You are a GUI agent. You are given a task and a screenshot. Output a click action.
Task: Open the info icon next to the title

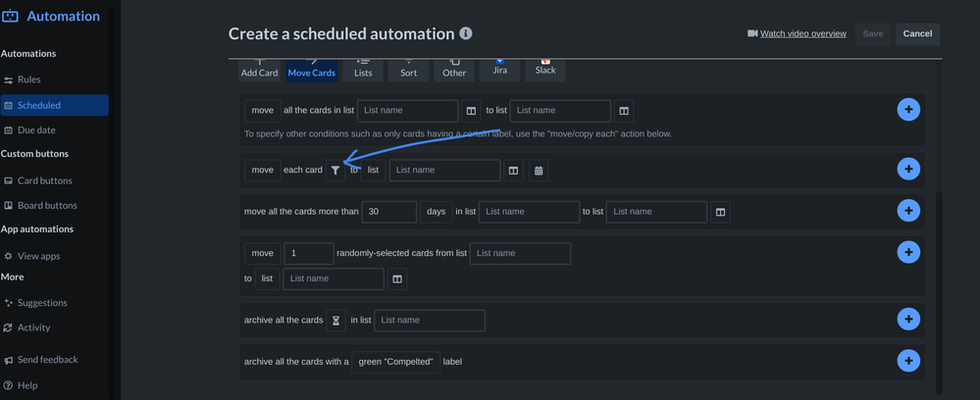tap(466, 33)
